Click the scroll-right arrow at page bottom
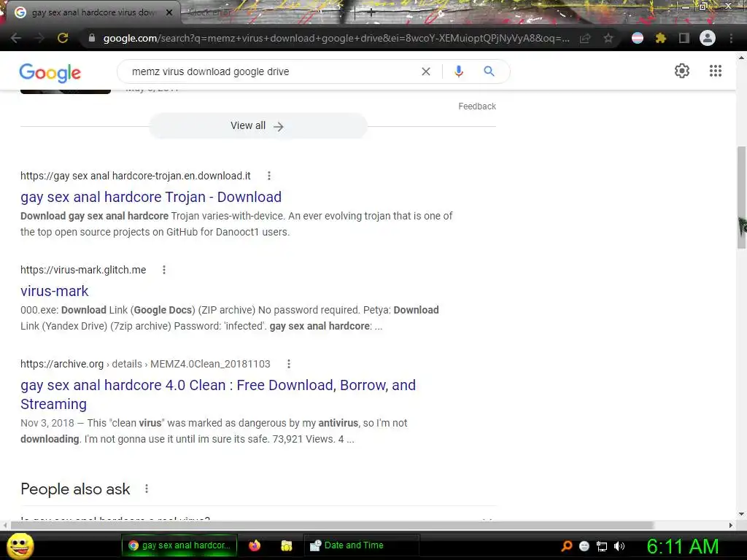This screenshot has height=560, width=747. (x=731, y=525)
